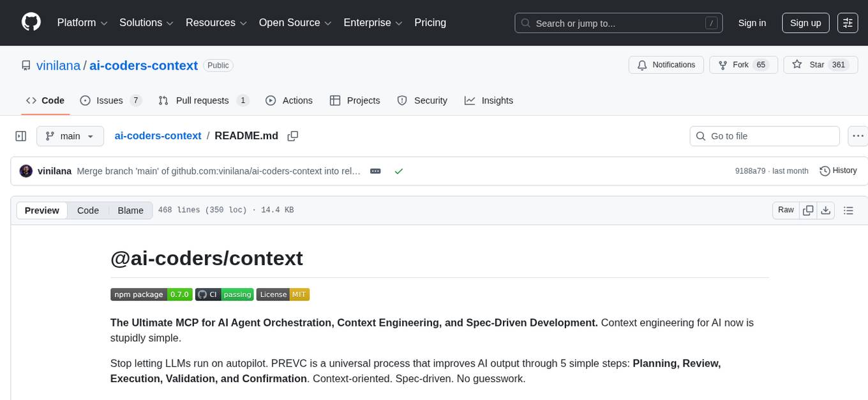868x400 pixels.
Task: Click vinilana's profile avatar
Action: [x=26, y=171]
